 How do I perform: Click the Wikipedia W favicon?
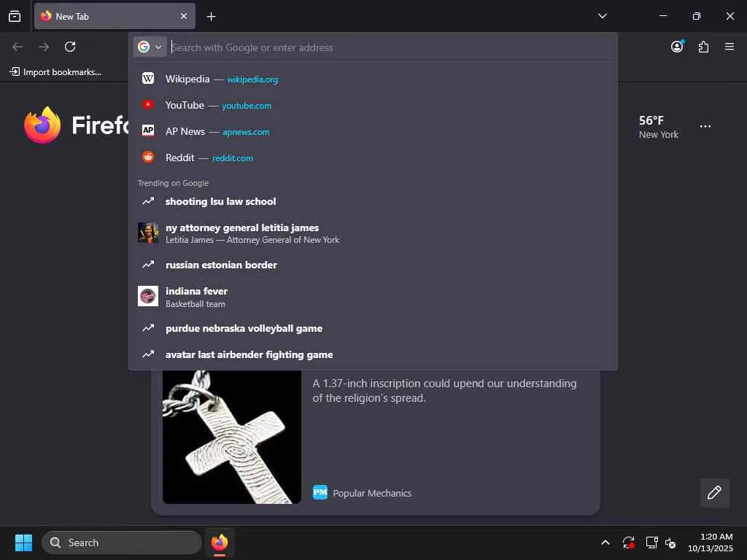[148, 79]
